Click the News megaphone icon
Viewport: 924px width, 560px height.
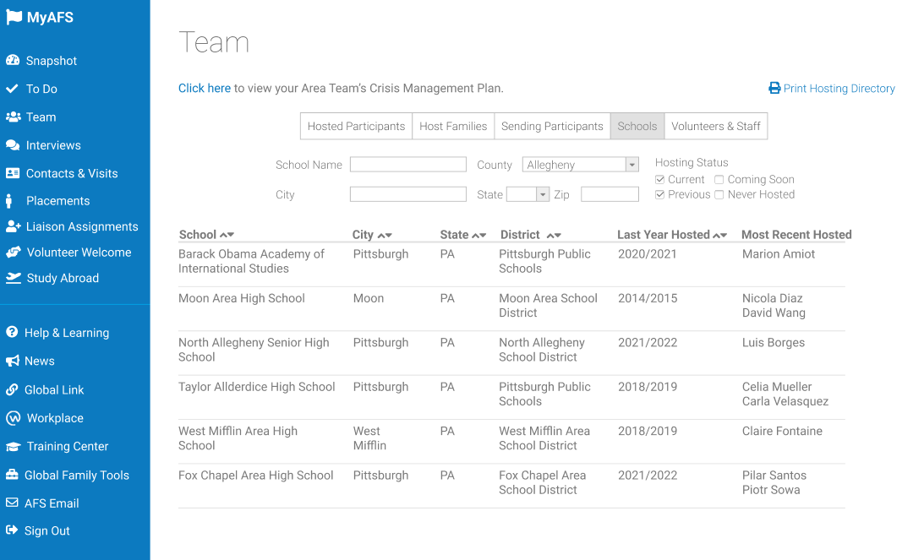coord(13,361)
